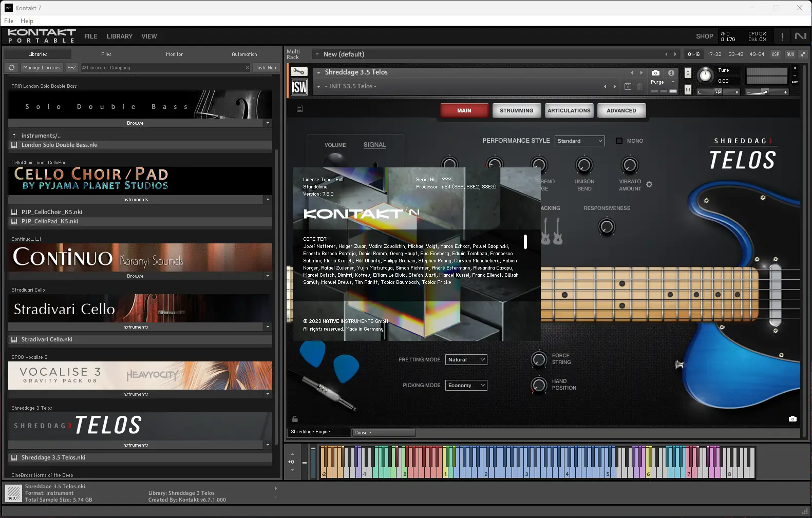Open the File menu in the Windows menu bar
The height and width of the screenshot is (518, 812).
pos(9,21)
